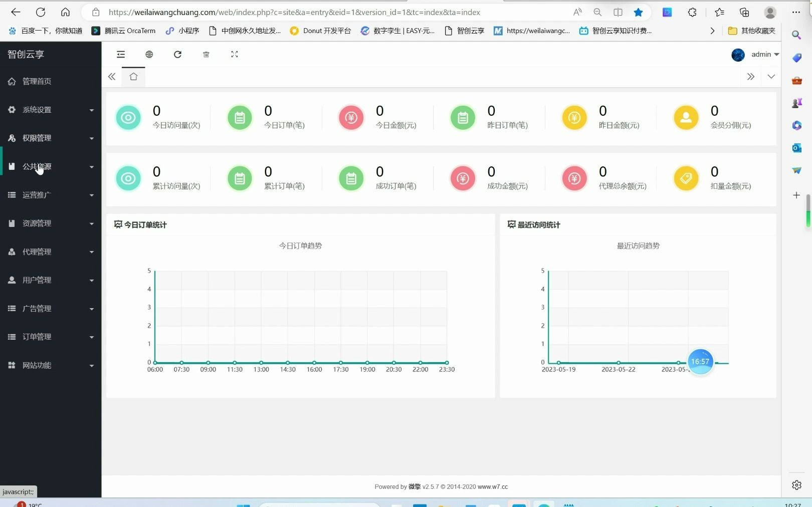Refresh the admin page content icon
Screen dimensions: 812x507
177,54
